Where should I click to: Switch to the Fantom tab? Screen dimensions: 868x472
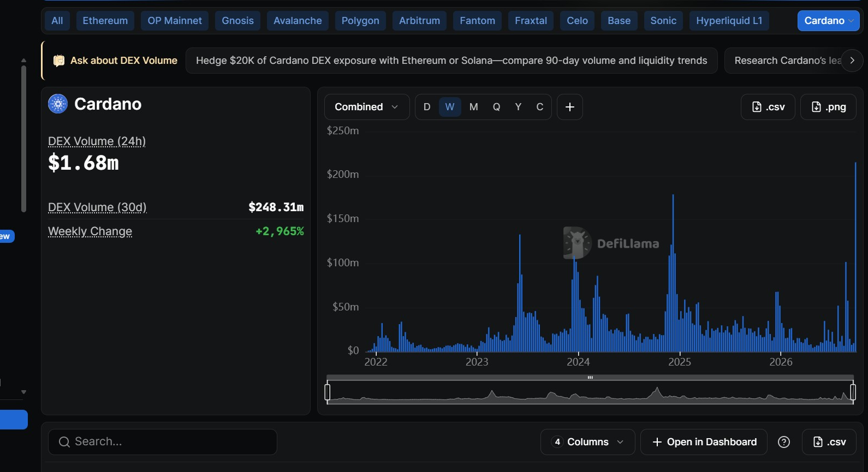tap(478, 21)
